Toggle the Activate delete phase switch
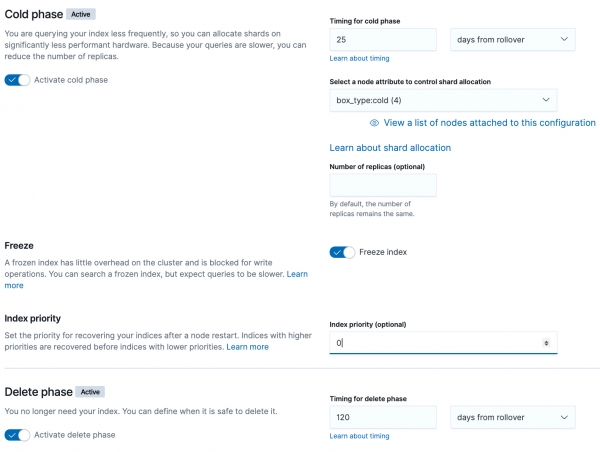This screenshot has width=600, height=452. click(17, 435)
